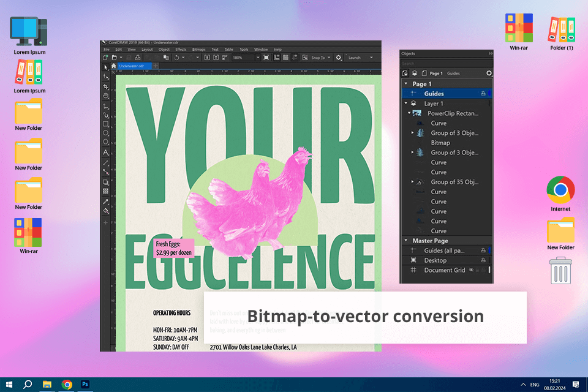Click the Full-screen preview icon
Image resolution: width=588 pixels, height=392 pixels.
(266, 58)
